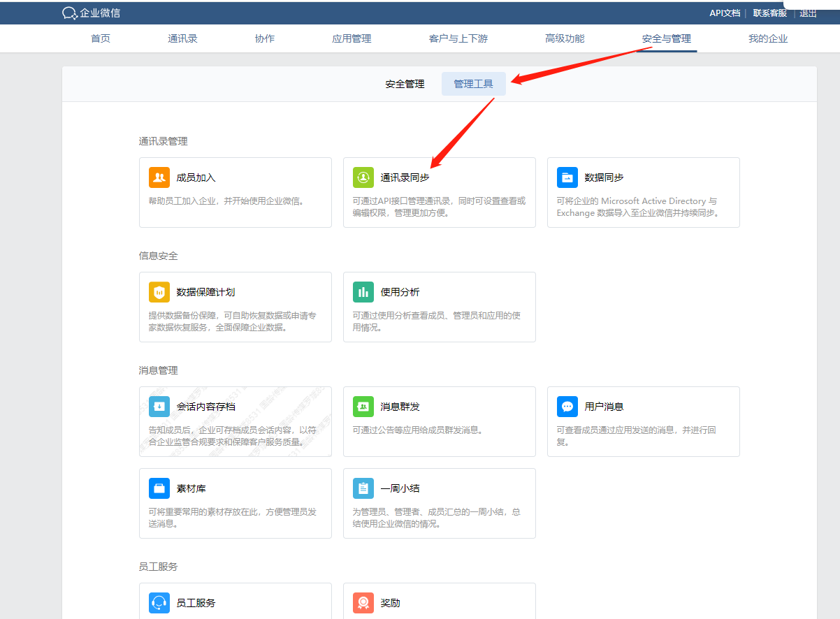Click the orange 成员加入 member icon
Image resolution: width=840 pixels, height=619 pixels.
pyautogui.click(x=159, y=177)
